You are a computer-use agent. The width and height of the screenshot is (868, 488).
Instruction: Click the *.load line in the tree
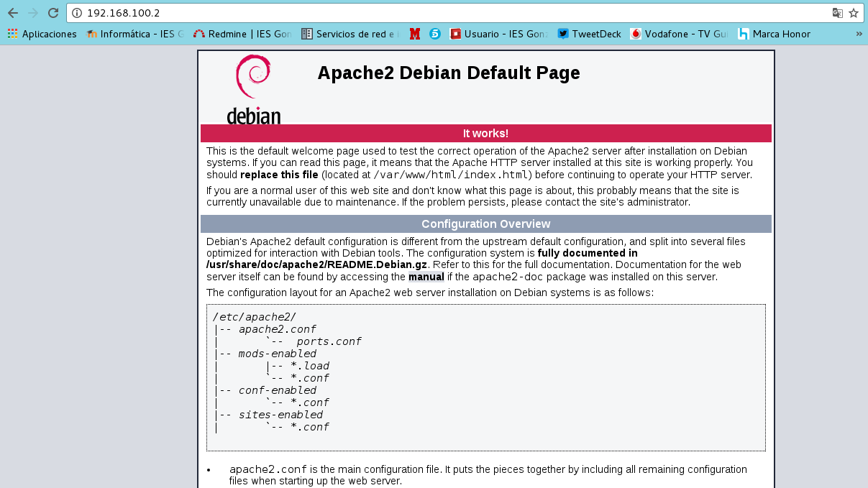point(309,366)
